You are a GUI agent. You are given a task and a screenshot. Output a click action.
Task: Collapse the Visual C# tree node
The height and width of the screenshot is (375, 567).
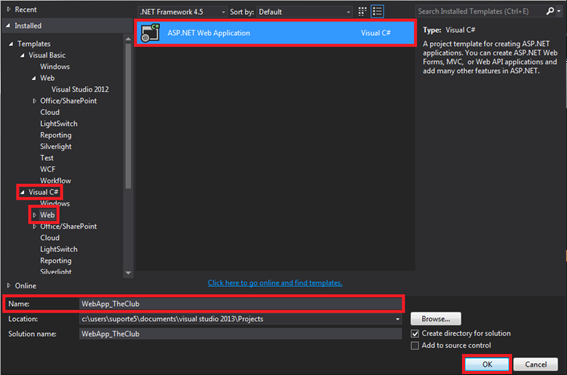22,192
